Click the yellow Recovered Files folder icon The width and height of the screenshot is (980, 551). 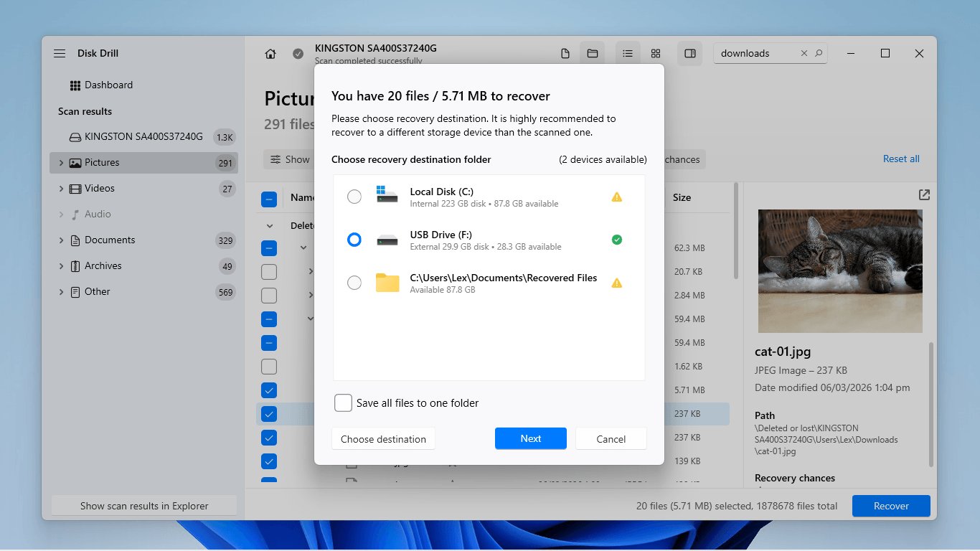[387, 283]
